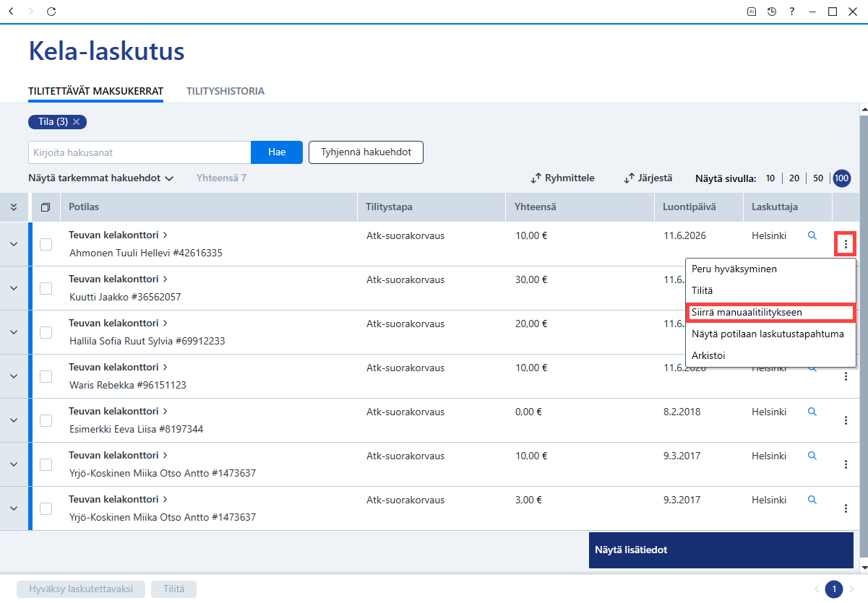Click the Järjestä sorting control

click(648, 178)
